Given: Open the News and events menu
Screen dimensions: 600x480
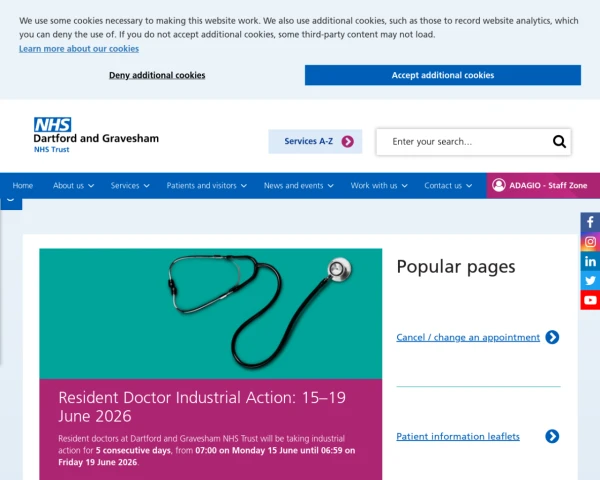Looking at the screenshot, I should [x=298, y=186].
